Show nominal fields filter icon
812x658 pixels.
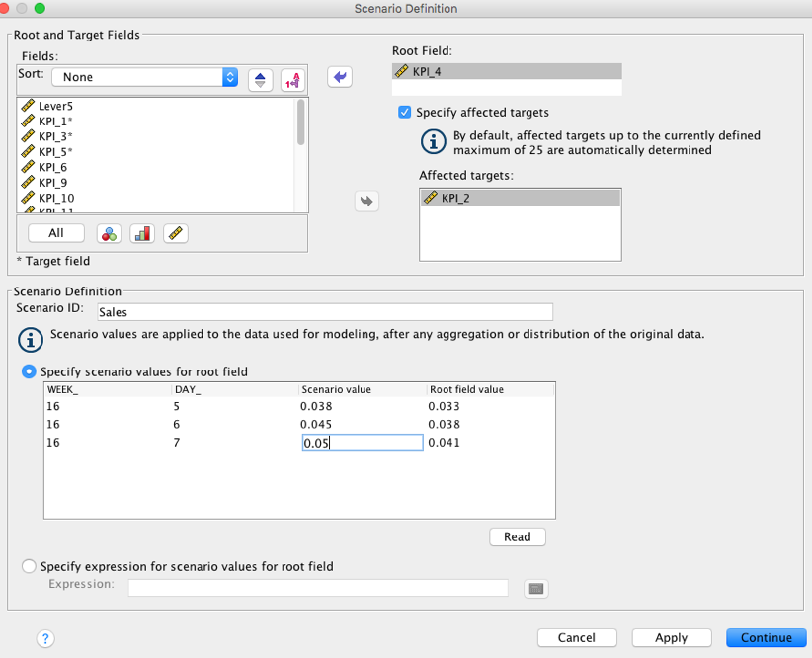pos(109,234)
